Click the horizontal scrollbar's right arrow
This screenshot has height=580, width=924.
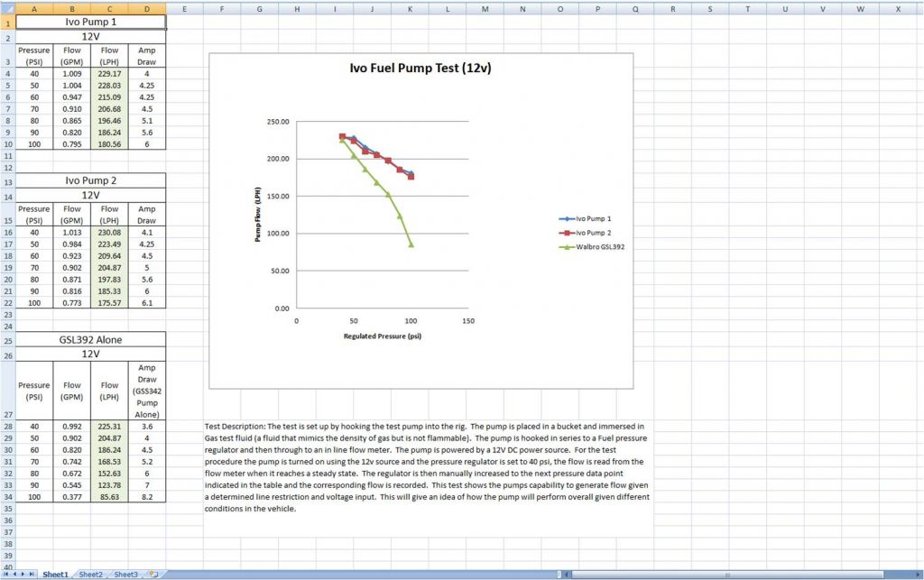(x=918, y=574)
